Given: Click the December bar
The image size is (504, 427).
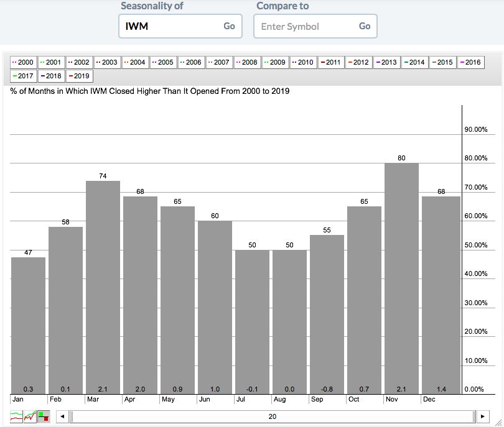Looking at the screenshot, I should coord(441,295).
